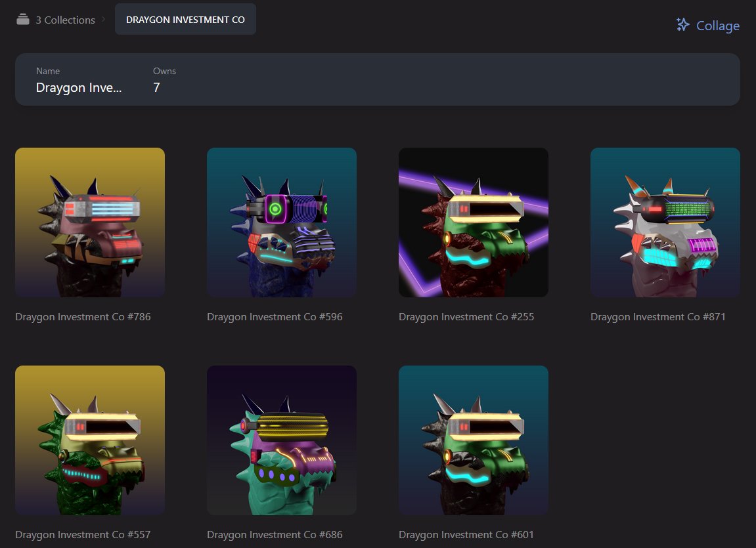Select the DRAYGON INVESTMENT CO tab
Screen dimensions: 756x548
185,19
